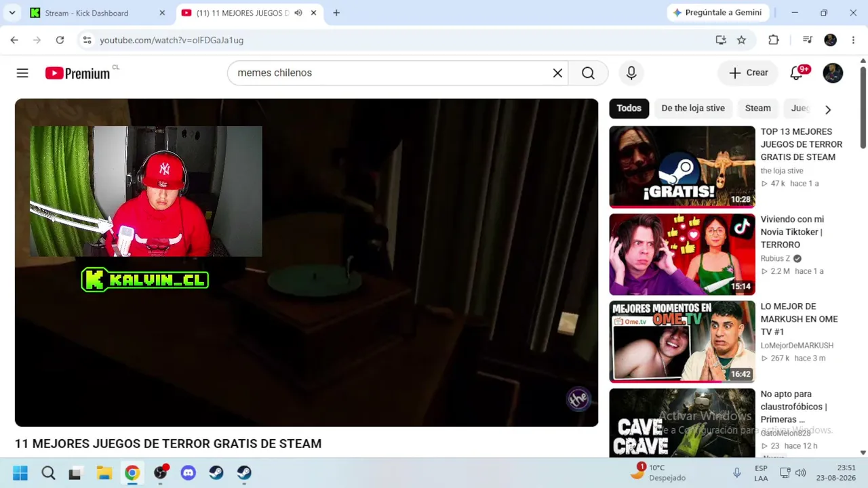Screen dimensions: 868x488
Task: Open Chrome from the taskbar
Action: pyautogui.click(x=132, y=473)
